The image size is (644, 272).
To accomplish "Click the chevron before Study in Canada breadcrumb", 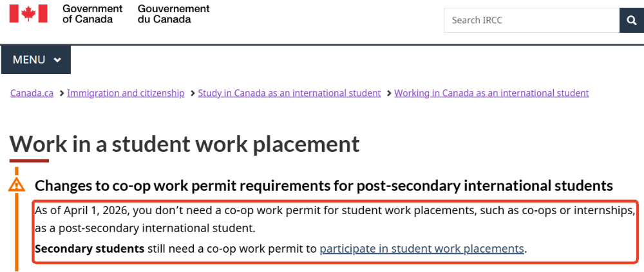I will click(191, 93).
